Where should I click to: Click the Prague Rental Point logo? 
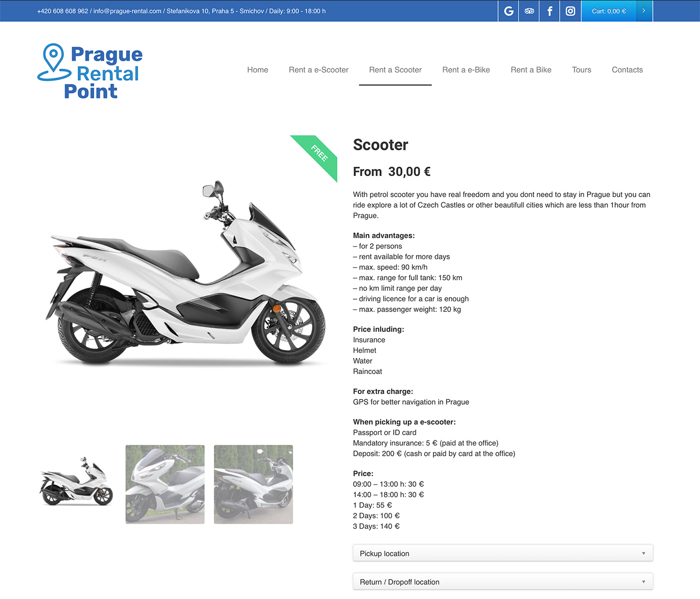[x=90, y=71]
